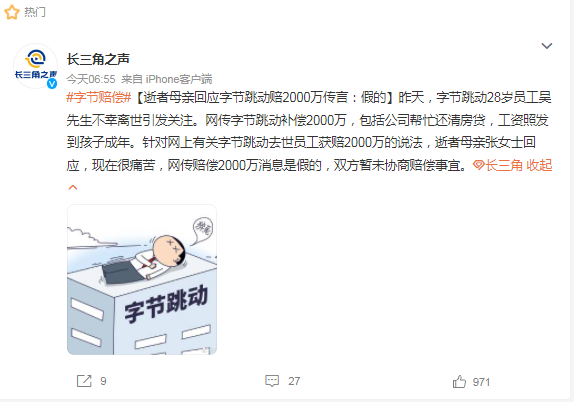Viewport: 574px width, 402px height.
Task: Click the hot topic star icon
Action: [12, 12]
